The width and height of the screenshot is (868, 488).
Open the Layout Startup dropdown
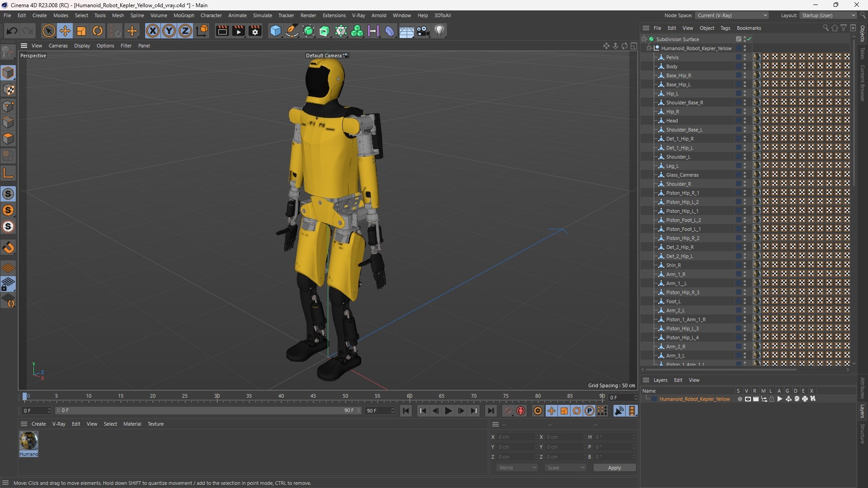pos(828,15)
